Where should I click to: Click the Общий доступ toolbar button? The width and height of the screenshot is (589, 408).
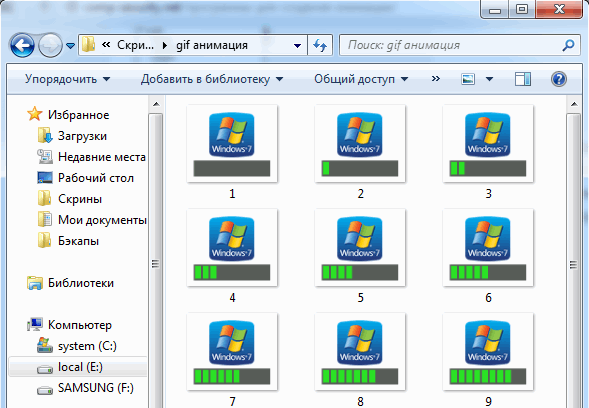tap(361, 79)
